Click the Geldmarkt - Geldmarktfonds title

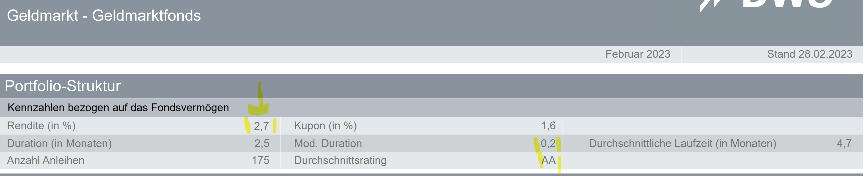click(104, 16)
